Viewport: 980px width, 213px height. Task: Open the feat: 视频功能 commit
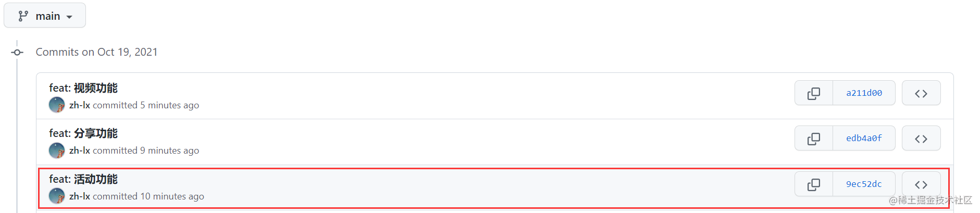(83, 88)
